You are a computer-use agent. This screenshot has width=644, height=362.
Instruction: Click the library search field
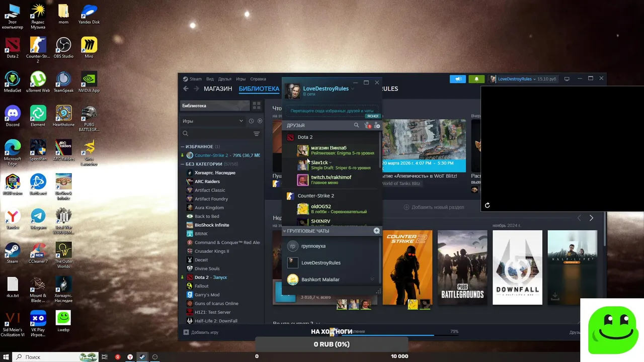(x=216, y=134)
